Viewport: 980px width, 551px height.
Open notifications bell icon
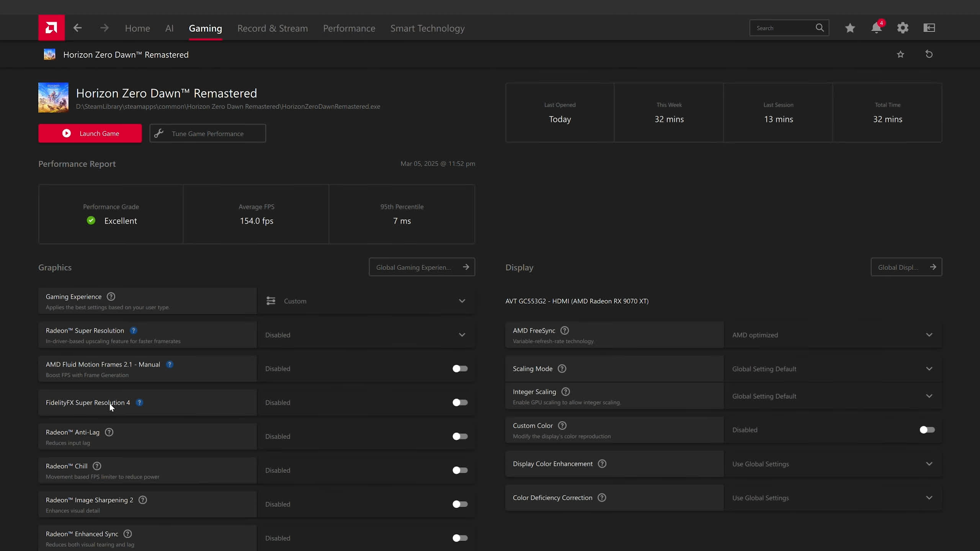click(876, 28)
